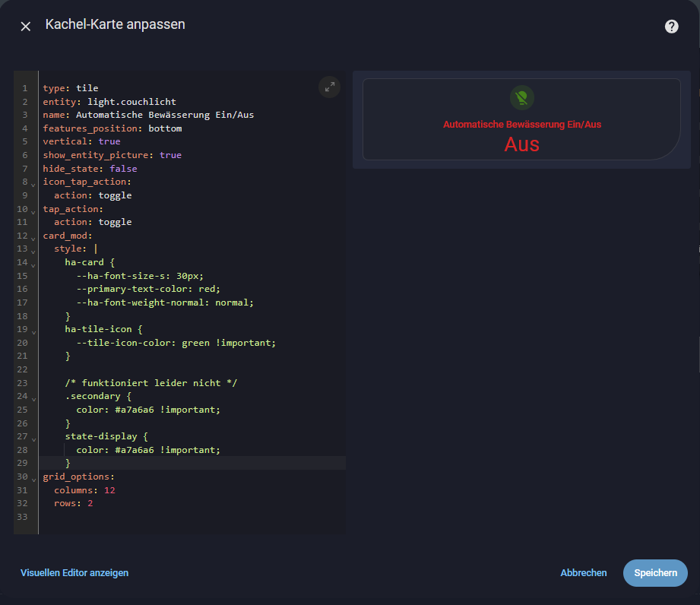This screenshot has height=605, width=700.
Task: Close the Kachel-Karte anpassen dialog
Action: [x=26, y=27]
